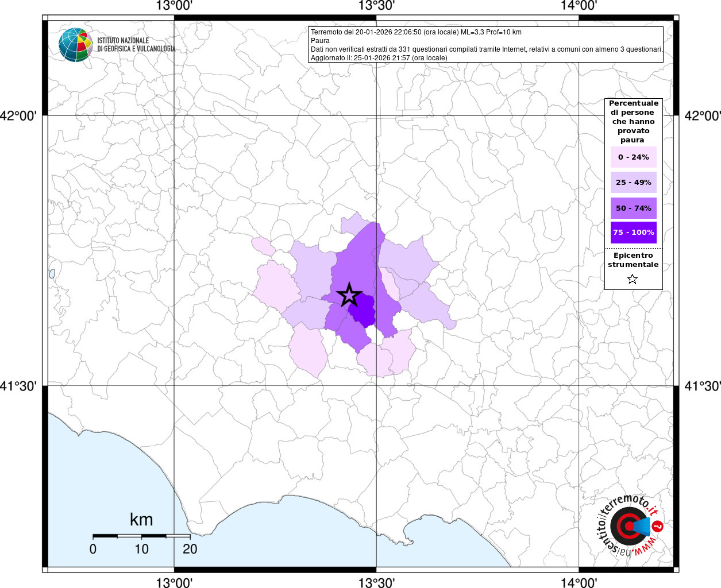
Task: Click the 'Paura' label in header box
Action: click(x=320, y=41)
